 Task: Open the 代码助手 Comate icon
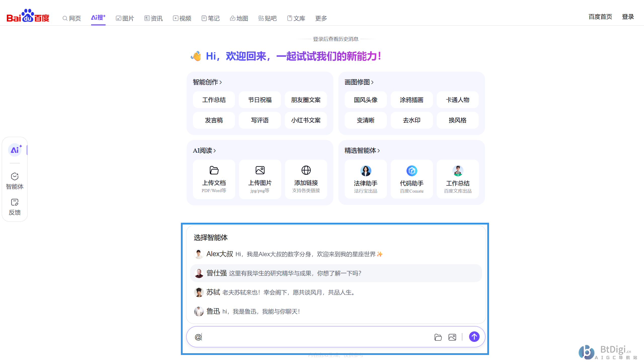pyautogui.click(x=412, y=171)
